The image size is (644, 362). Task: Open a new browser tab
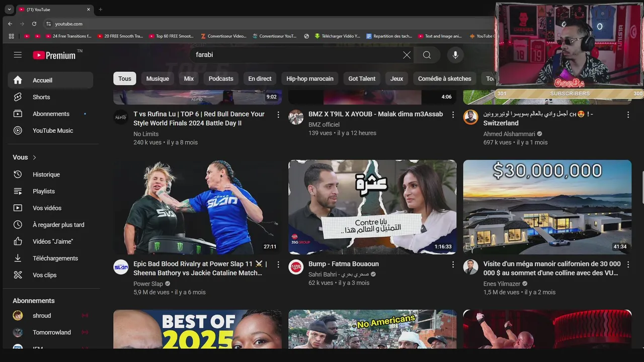pos(101,10)
